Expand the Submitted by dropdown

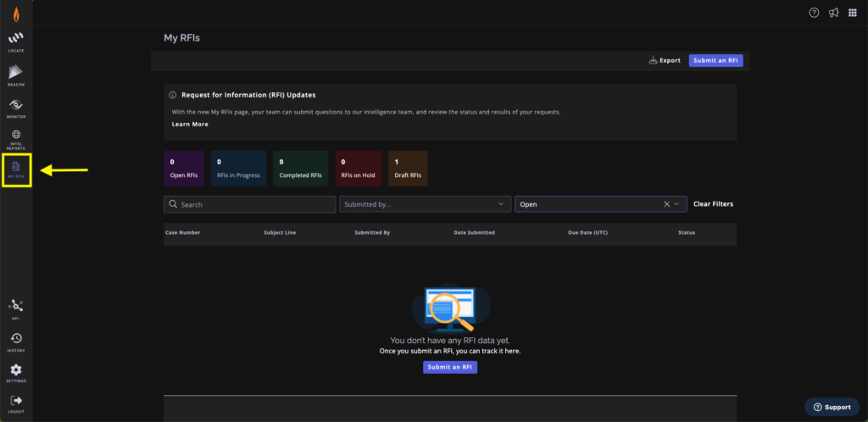pos(426,204)
